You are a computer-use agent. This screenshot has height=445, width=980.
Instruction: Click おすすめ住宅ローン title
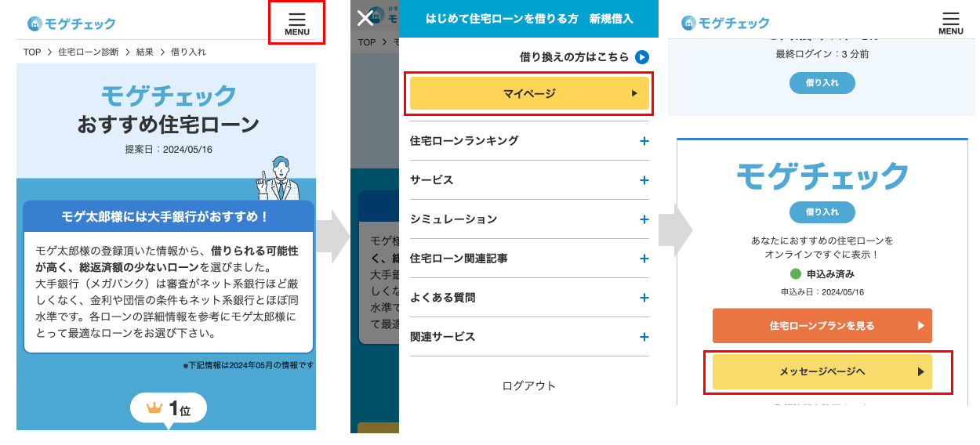(168, 125)
